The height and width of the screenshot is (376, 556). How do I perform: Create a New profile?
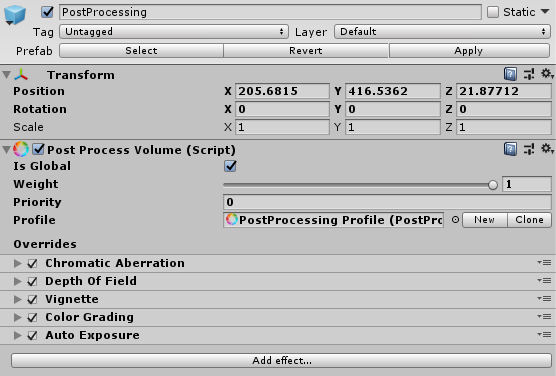tap(485, 220)
